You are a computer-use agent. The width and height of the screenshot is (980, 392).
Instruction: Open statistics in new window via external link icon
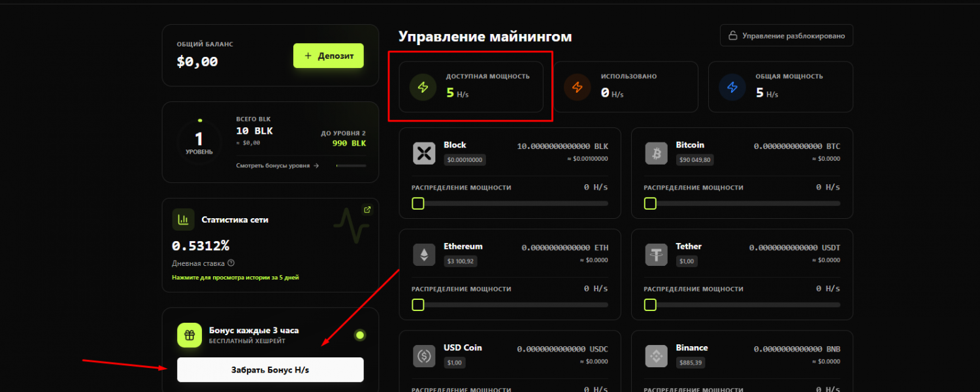pos(367,210)
